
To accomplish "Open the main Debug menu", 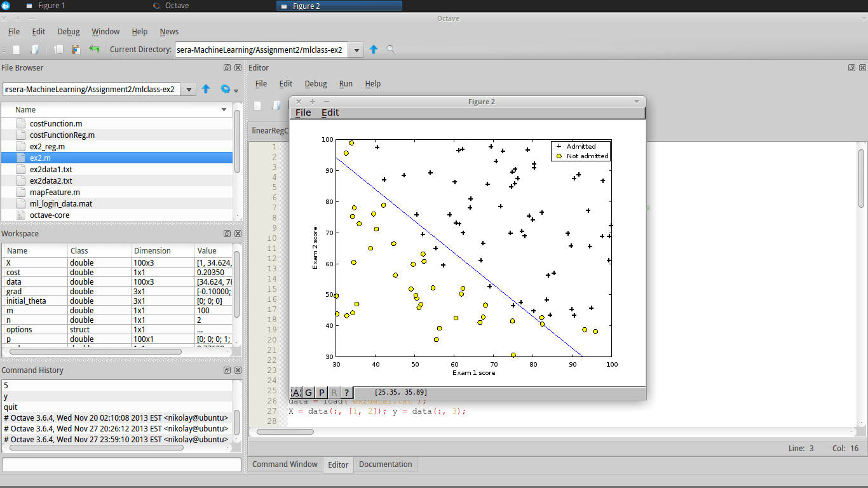I will (69, 32).
